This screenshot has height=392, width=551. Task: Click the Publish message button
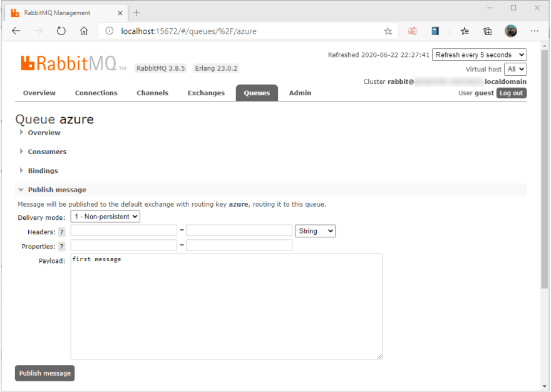pyautogui.click(x=44, y=373)
